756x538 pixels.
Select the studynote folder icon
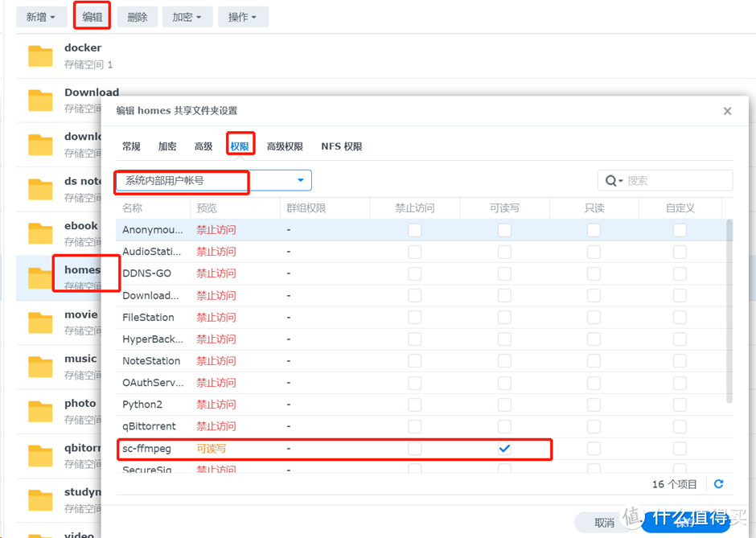[x=40, y=500]
